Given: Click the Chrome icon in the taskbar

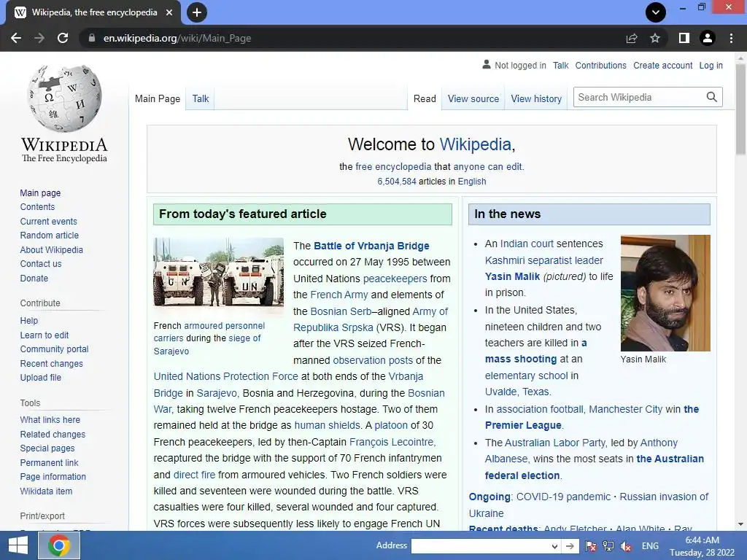Looking at the screenshot, I should click(x=58, y=545).
